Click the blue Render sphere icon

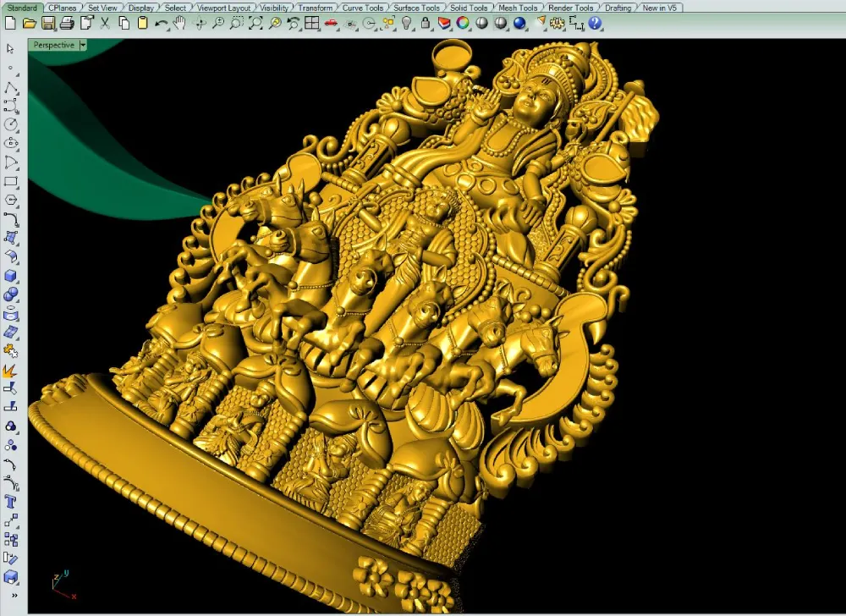pos(519,23)
